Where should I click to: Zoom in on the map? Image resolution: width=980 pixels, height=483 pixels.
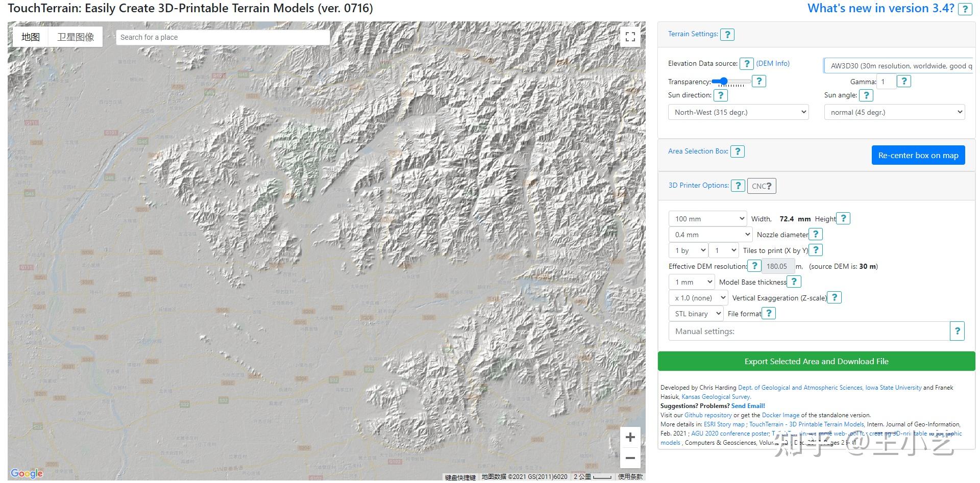[x=630, y=437]
